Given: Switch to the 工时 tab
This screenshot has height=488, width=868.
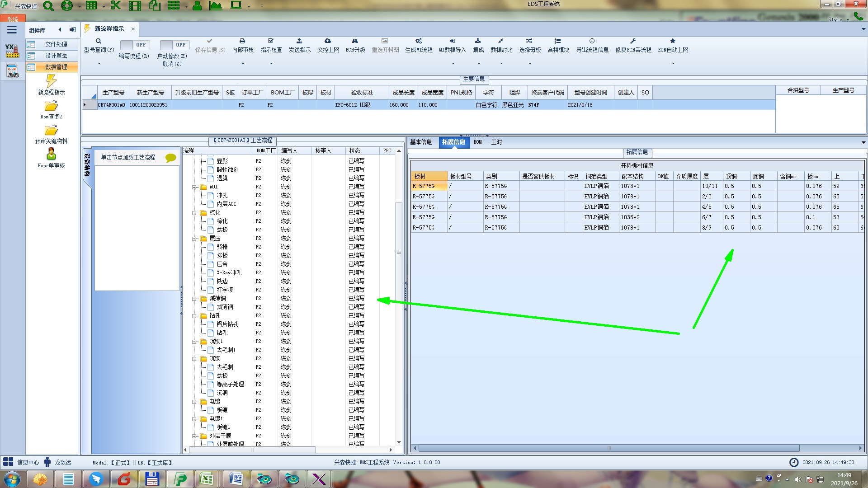Looking at the screenshot, I should click(496, 142).
